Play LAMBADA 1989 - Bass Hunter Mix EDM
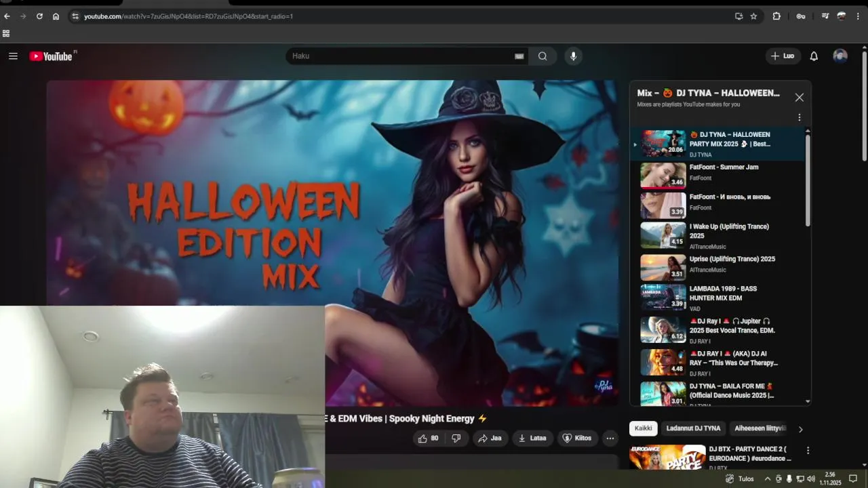The image size is (868, 488). point(719,297)
